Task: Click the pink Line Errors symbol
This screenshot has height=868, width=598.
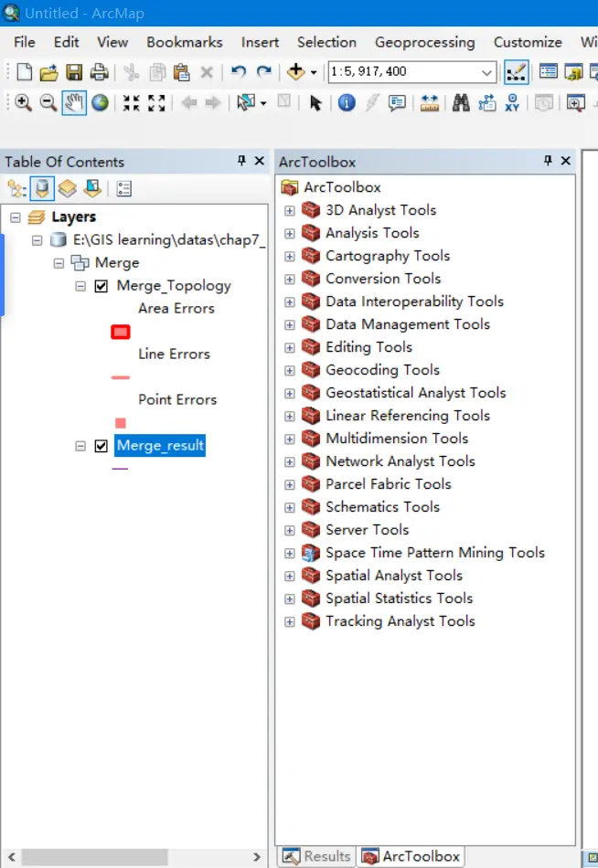Action: [x=121, y=377]
